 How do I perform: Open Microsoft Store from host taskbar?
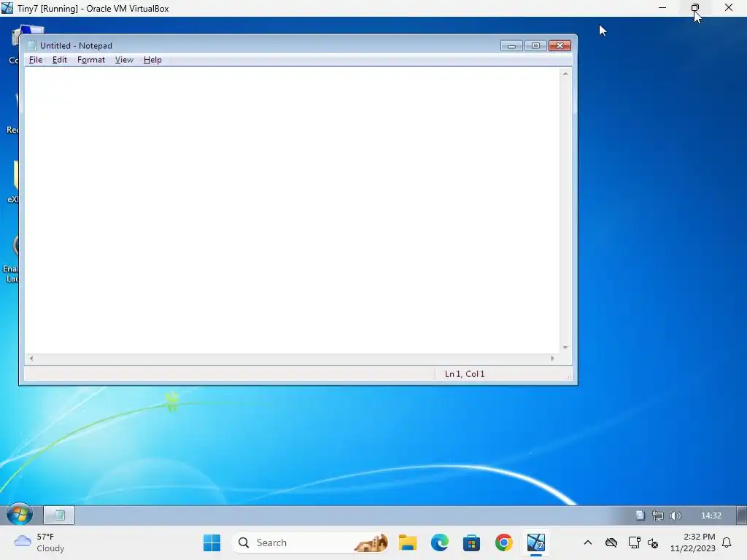[x=472, y=542]
